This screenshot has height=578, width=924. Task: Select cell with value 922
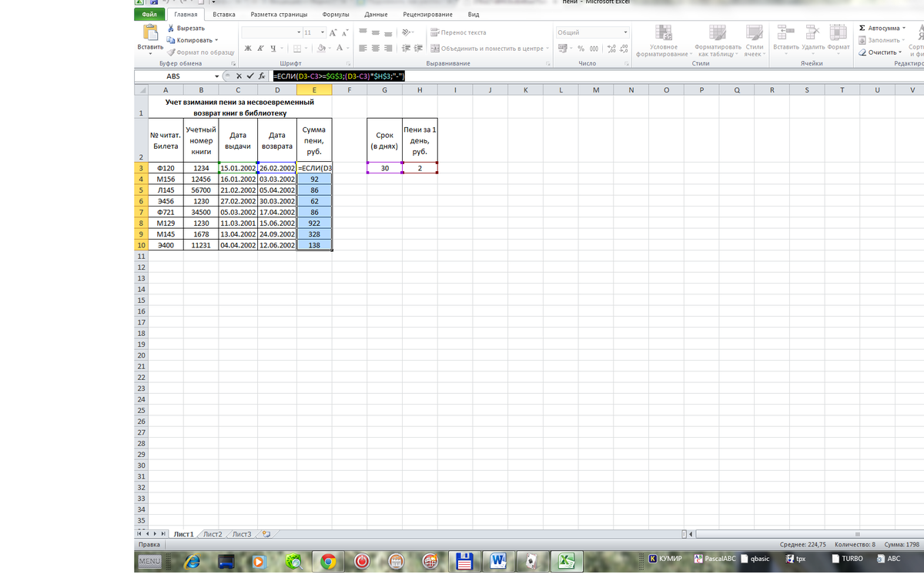click(x=314, y=223)
